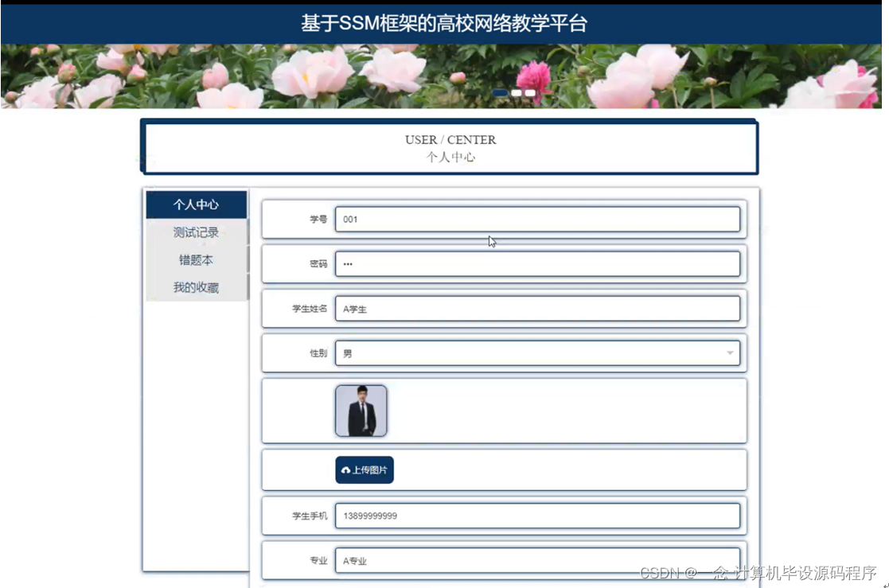
Task: Open the 个人中心 sidebar section
Action: coord(196,204)
